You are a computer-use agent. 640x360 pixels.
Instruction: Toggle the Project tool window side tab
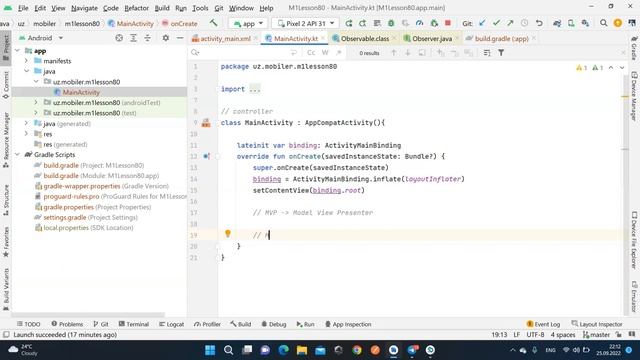(6, 48)
